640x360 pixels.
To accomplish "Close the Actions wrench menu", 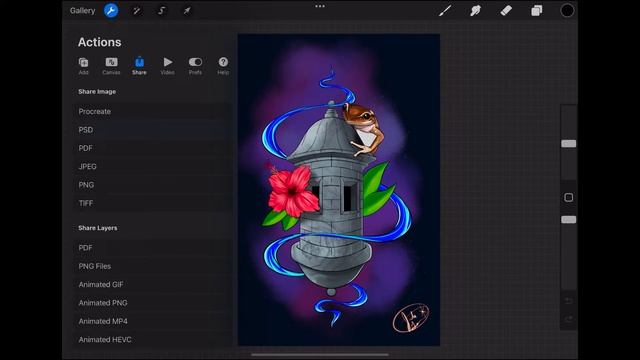I will click(x=111, y=11).
